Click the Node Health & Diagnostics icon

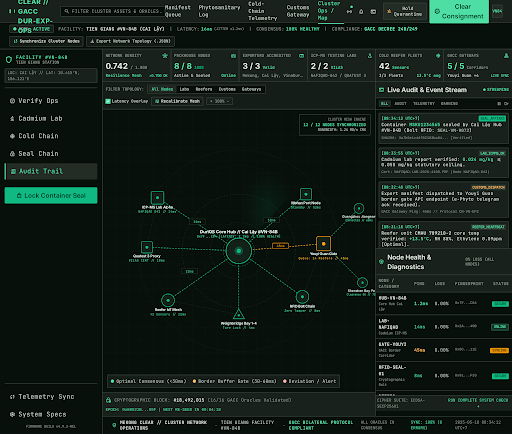point(382,262)
